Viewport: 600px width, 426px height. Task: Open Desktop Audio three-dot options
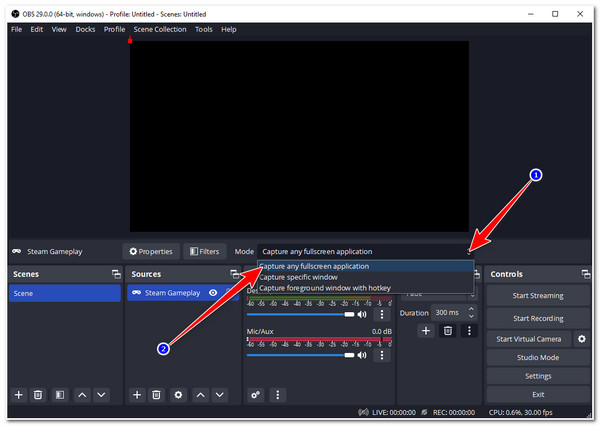click(382, 314)
